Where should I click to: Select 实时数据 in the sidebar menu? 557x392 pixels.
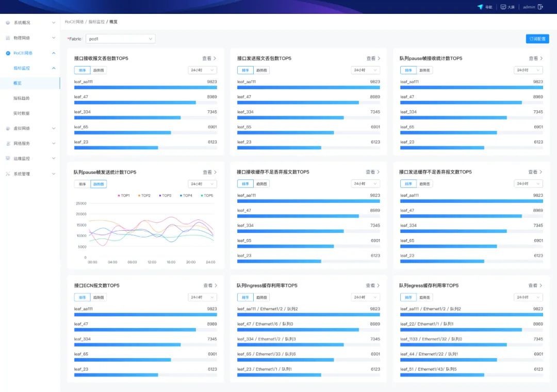click(x=22, y=113)
